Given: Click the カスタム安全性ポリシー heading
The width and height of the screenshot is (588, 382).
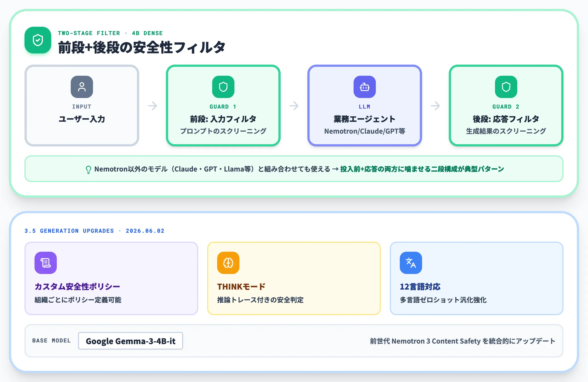Looking at the screenshot, I should click(x=77, y=286).
